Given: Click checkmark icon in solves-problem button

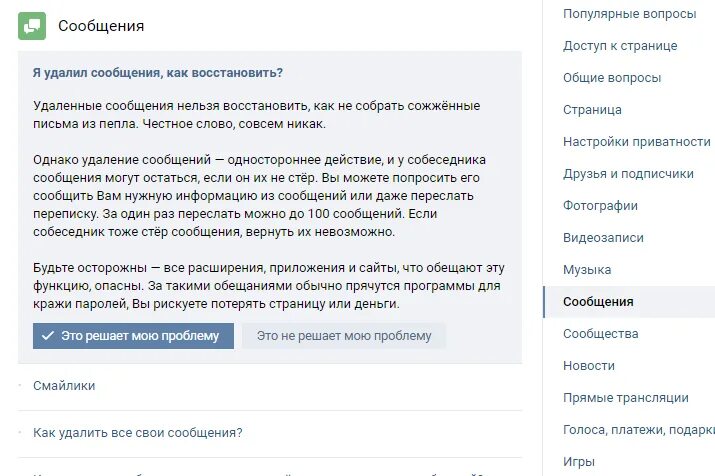Looking at the screenshot, I should [x=47, y=336].
